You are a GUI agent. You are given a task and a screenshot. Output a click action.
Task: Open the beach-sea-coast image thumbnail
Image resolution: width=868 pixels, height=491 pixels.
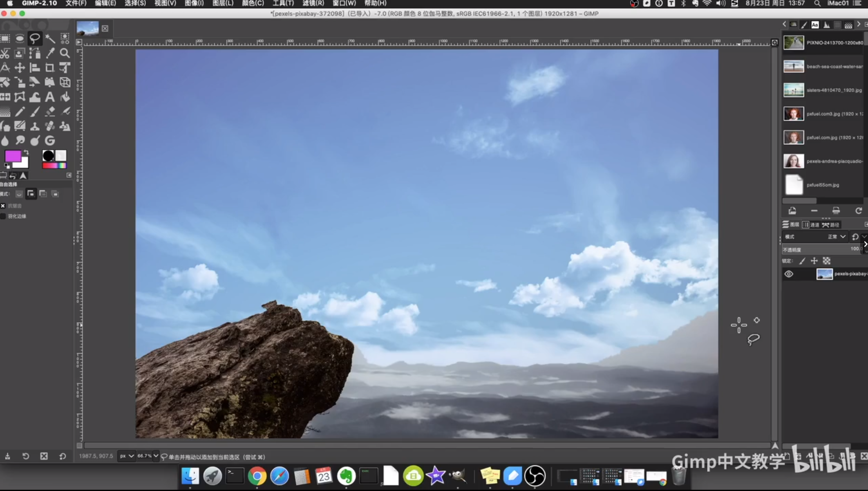[x=793, y=66]
